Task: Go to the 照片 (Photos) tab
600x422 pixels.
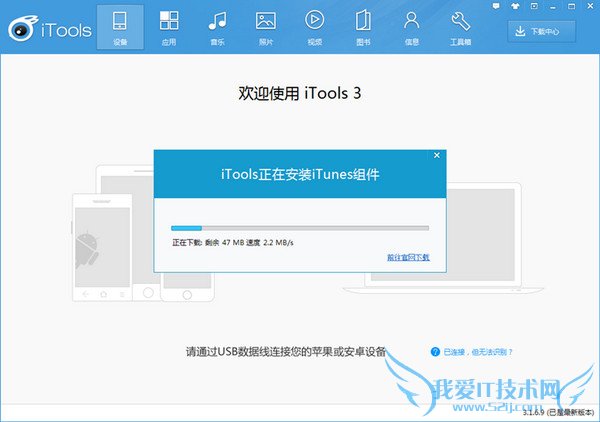Action: [266, 27]
